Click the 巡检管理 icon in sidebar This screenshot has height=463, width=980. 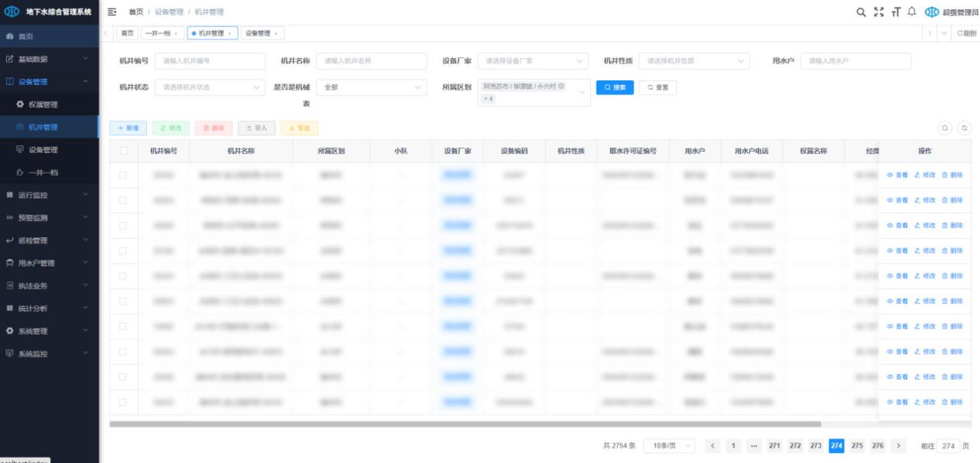click(x=10, y=240)
